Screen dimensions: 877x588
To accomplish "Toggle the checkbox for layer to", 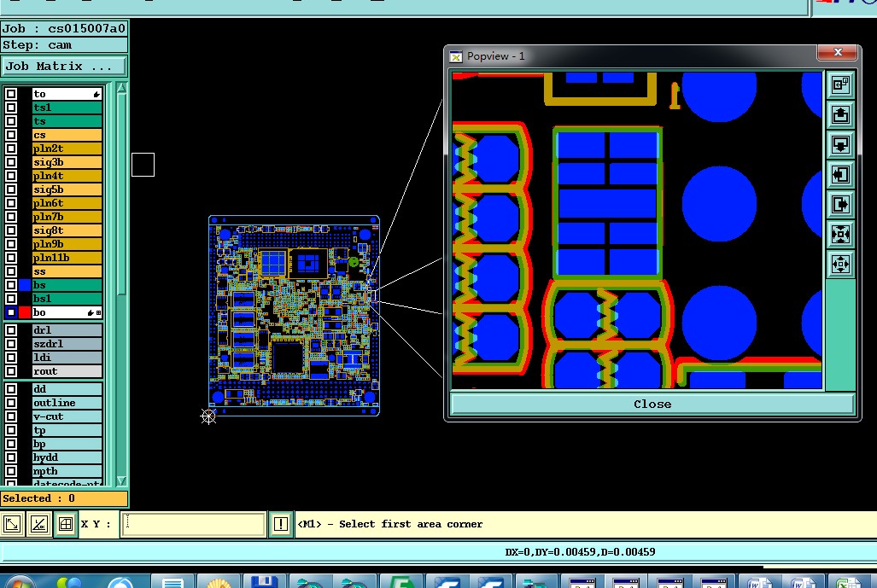I will [x=10, y=93].
